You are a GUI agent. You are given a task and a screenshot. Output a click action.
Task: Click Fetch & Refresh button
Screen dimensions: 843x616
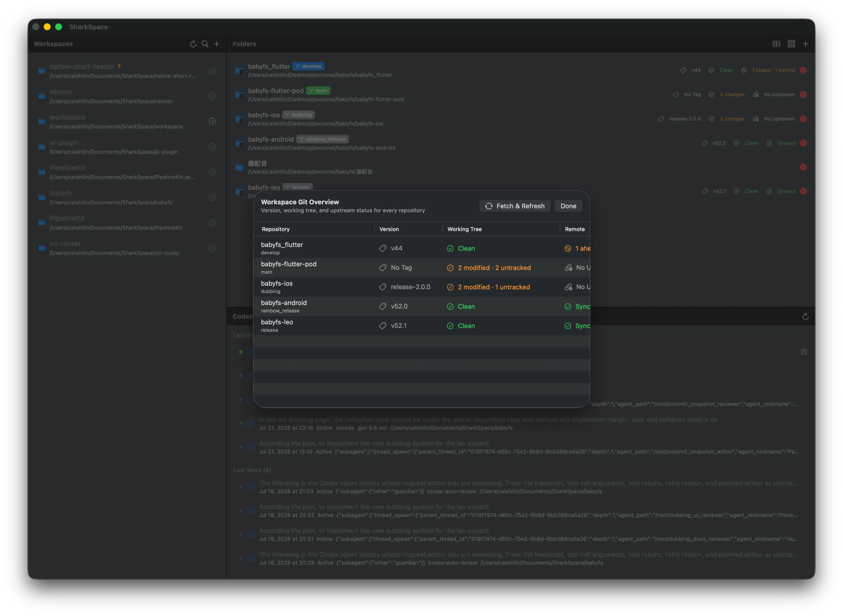point(515,206)
